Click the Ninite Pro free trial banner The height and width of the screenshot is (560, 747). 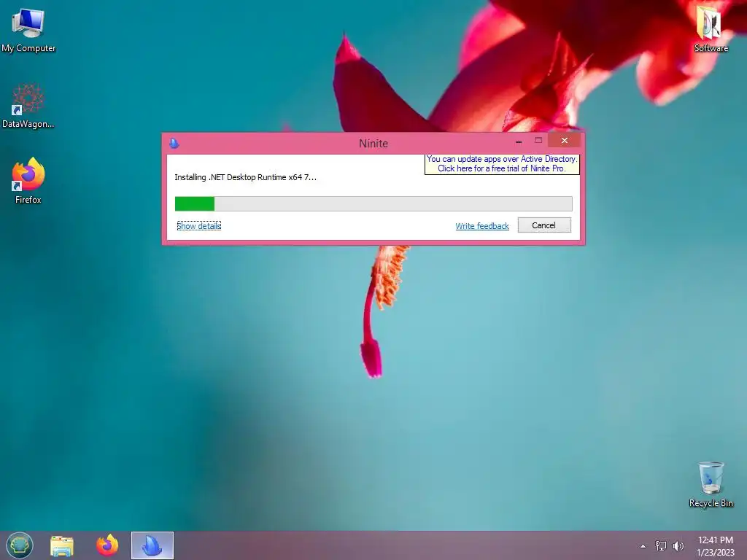point(502,164)
